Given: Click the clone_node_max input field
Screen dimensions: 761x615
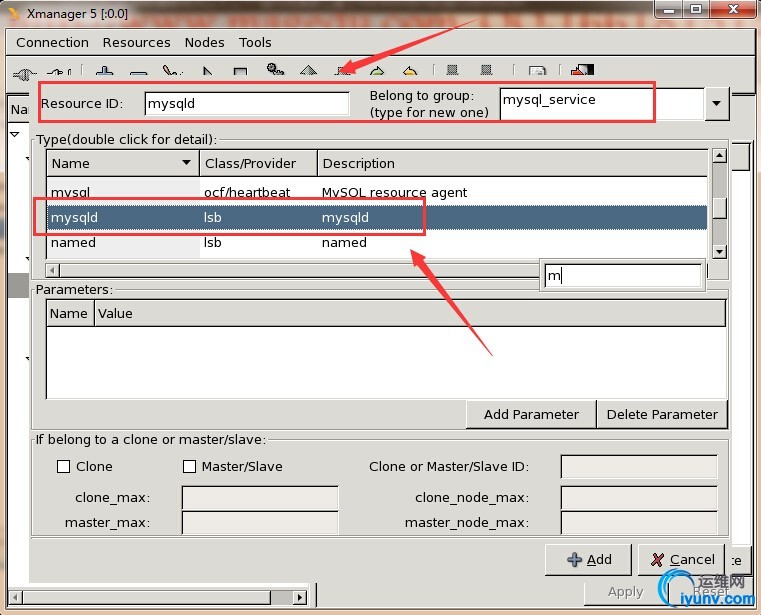Looking at the screenshot, I should pos(639,498).
